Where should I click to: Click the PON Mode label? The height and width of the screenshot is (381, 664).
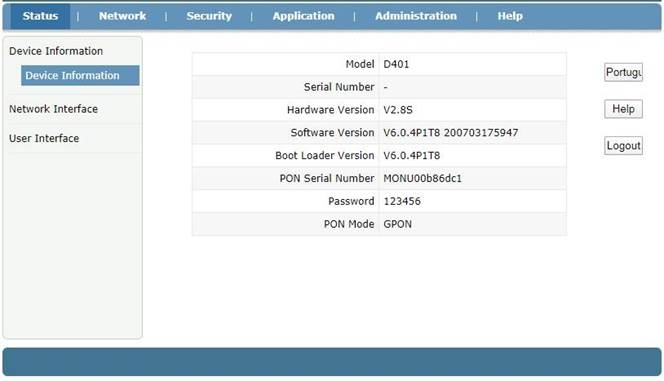click(349, 224)
